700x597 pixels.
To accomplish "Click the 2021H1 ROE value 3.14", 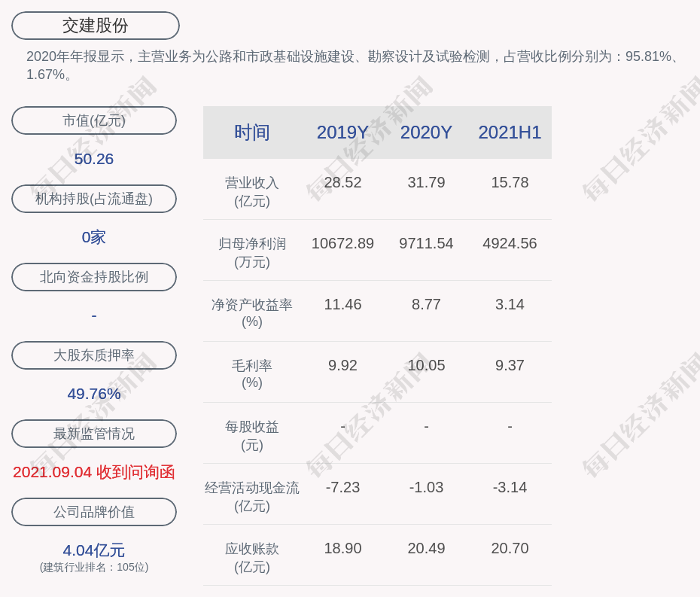I will pos(510,305).
